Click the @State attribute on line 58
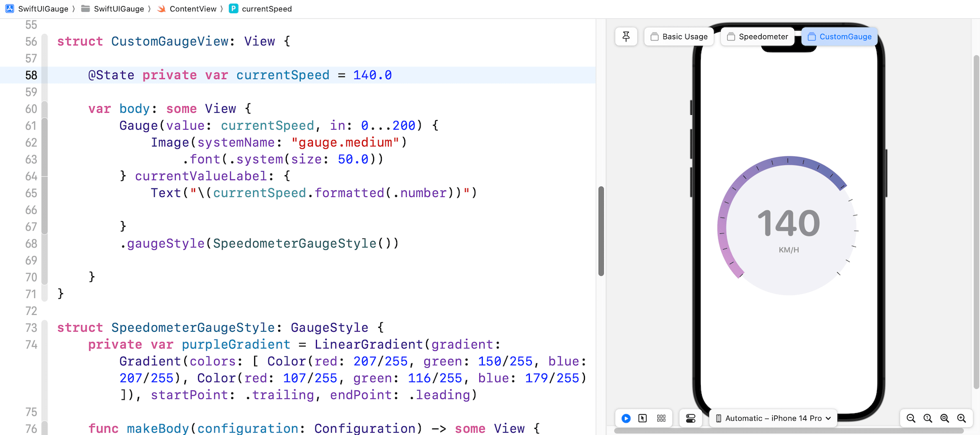 tap(111, 75)
